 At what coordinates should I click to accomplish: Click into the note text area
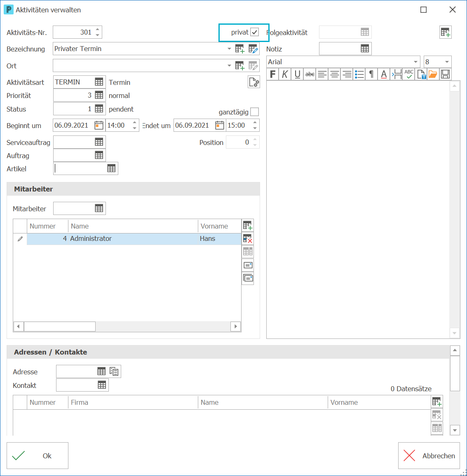click(x=358, y=210)
